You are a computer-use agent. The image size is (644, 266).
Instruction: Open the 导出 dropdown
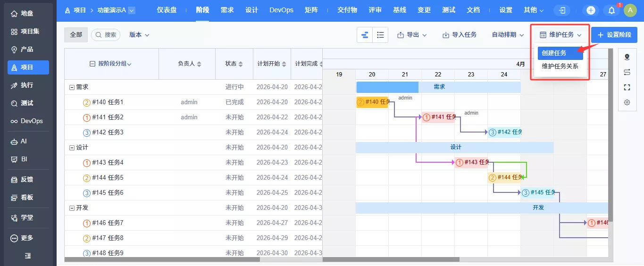point(412,35)
